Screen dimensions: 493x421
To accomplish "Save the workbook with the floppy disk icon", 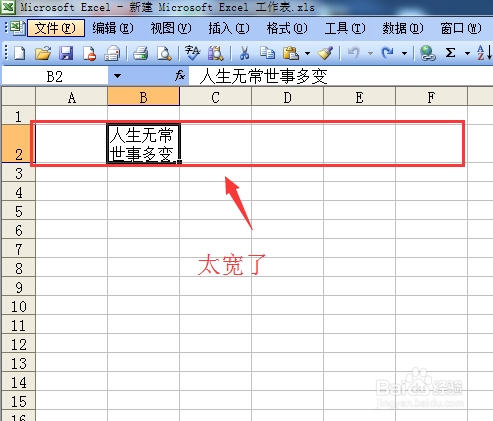I will tap(66, 53).
